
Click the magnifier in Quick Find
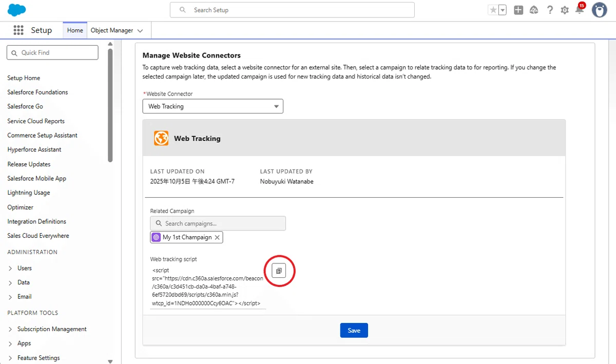[14, 52]
